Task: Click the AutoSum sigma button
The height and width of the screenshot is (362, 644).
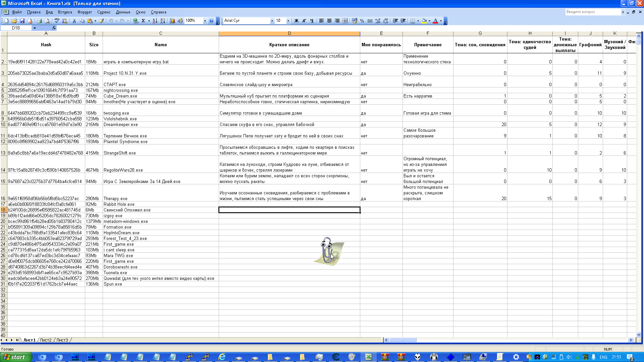Action: tap(143, 21)
